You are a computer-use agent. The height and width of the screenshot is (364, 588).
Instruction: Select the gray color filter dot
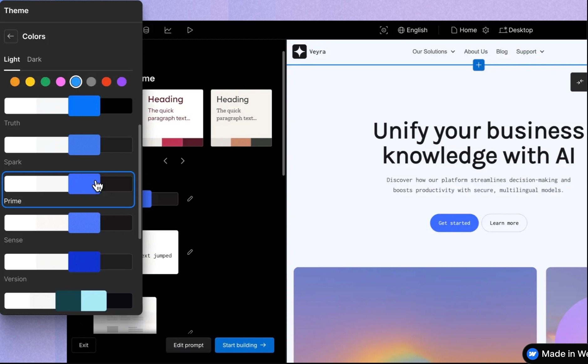[91, 82]
